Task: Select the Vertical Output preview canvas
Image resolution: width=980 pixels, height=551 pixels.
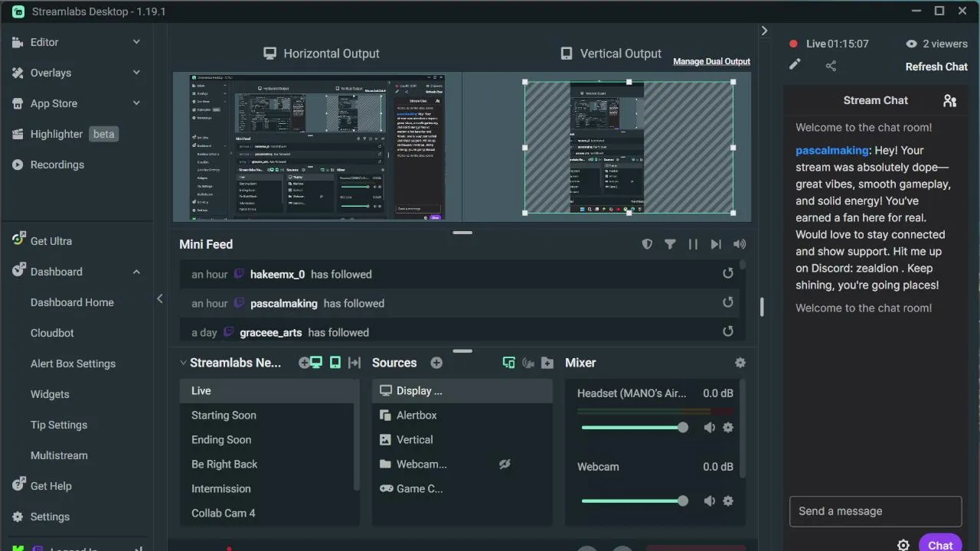Action: pyautogui.click(x=629, y=147)
